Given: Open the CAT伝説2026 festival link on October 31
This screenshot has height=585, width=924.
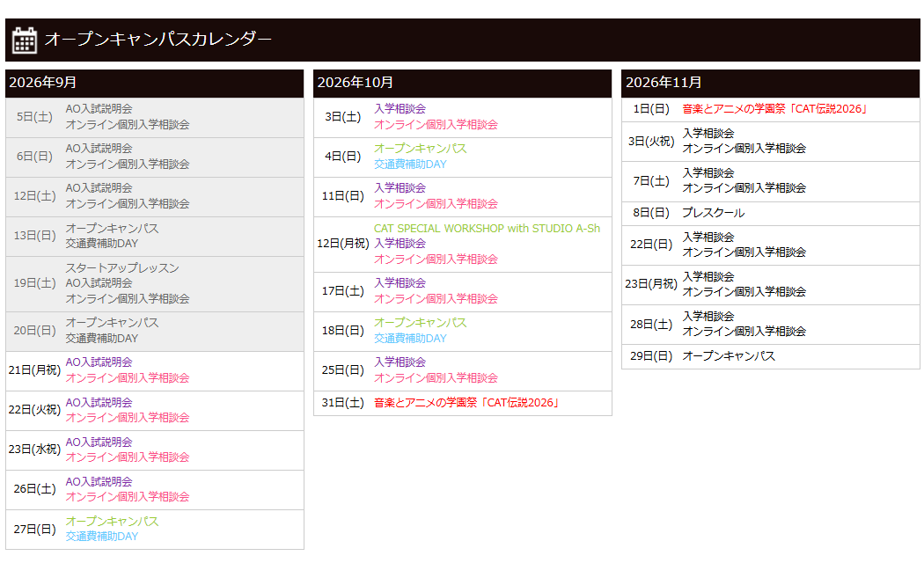Looking at the screenshot, I should (x=466, y=403).
